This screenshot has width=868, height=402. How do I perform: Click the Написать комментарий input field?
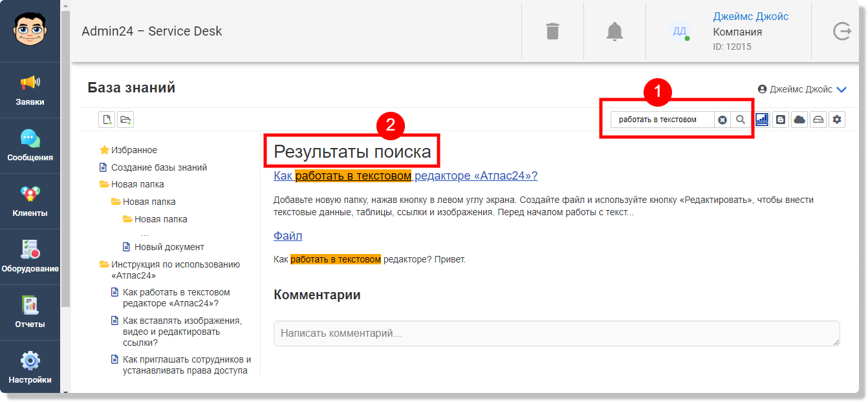557,333
